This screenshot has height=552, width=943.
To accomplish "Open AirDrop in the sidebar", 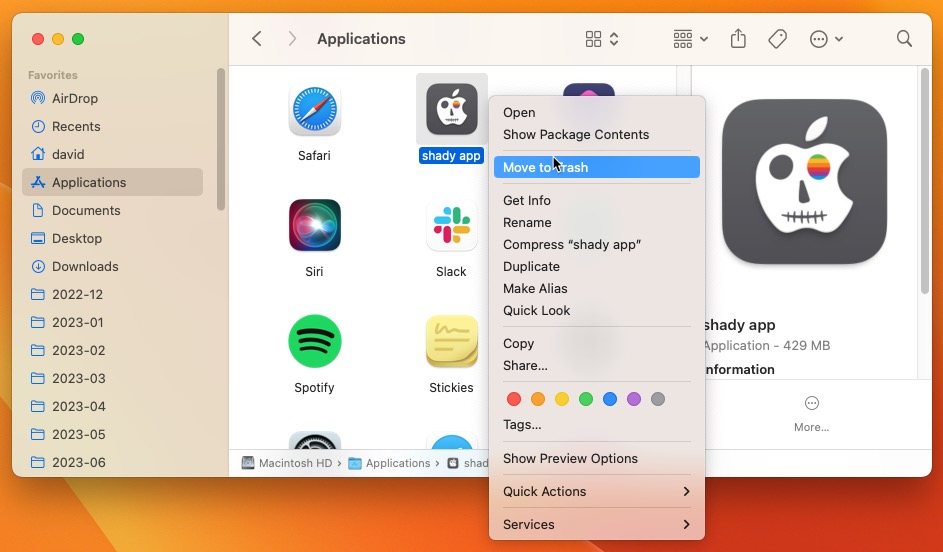I will [x=112, y=98].
